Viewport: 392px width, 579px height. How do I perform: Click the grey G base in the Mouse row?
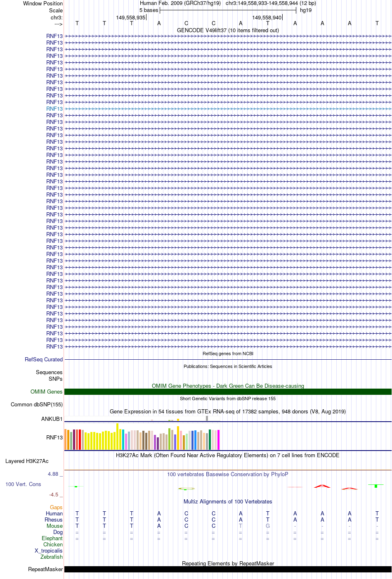pyautogui.click(x=268, y=526)
